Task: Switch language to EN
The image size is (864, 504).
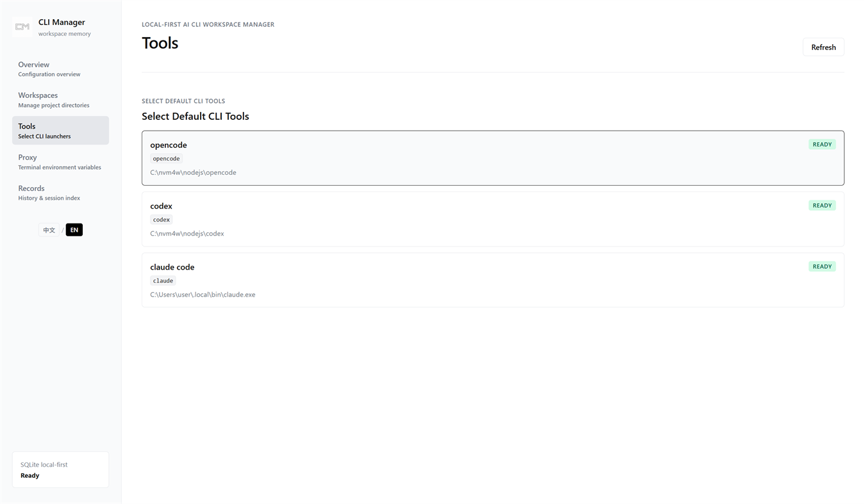Action: click(x=74, y=230)
